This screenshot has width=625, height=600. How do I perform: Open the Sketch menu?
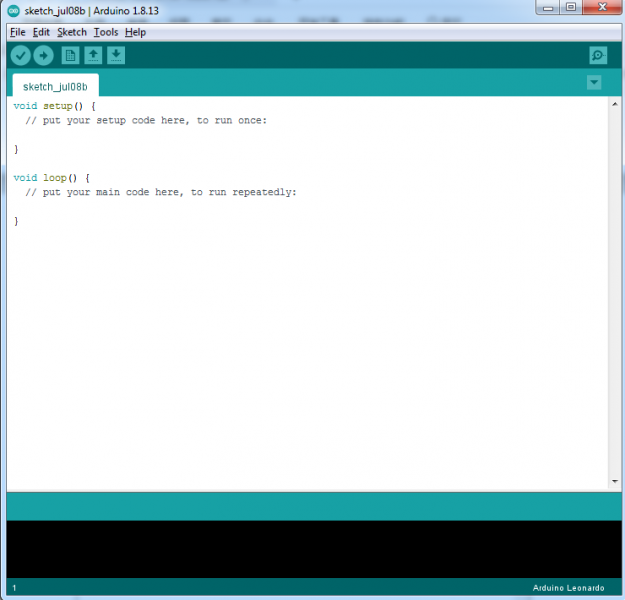point(72,32)
